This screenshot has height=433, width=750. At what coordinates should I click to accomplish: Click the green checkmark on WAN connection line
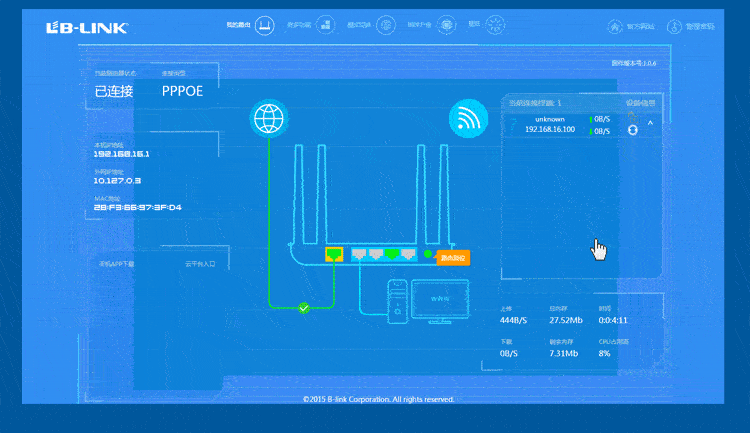click(x=304, y=308)
